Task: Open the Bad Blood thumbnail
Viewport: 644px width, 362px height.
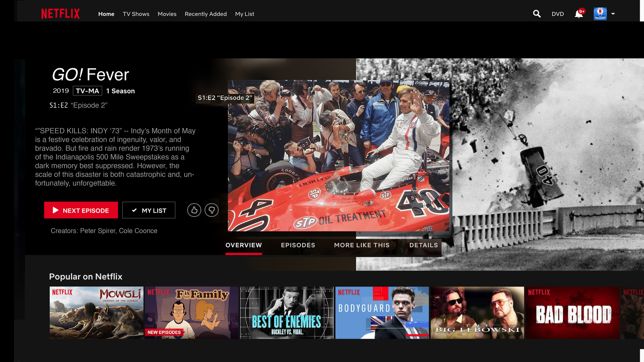Action: pyautogui.click(x=572, y=313)
